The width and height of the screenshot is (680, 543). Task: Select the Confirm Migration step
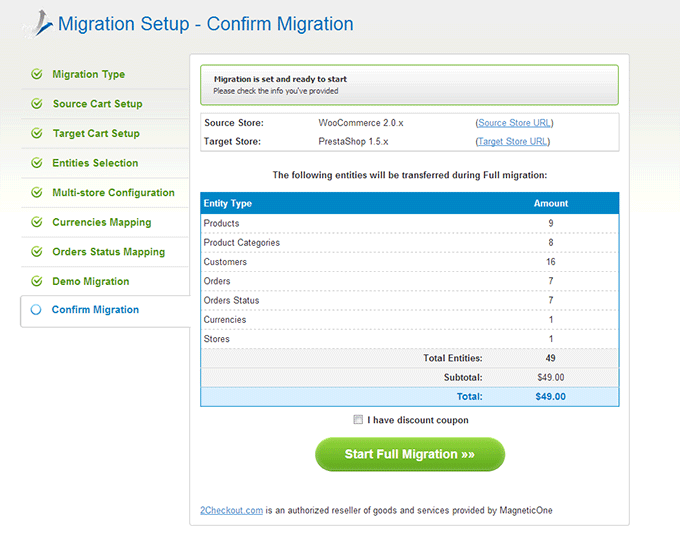pyautogui.click(x=95, y=310)
